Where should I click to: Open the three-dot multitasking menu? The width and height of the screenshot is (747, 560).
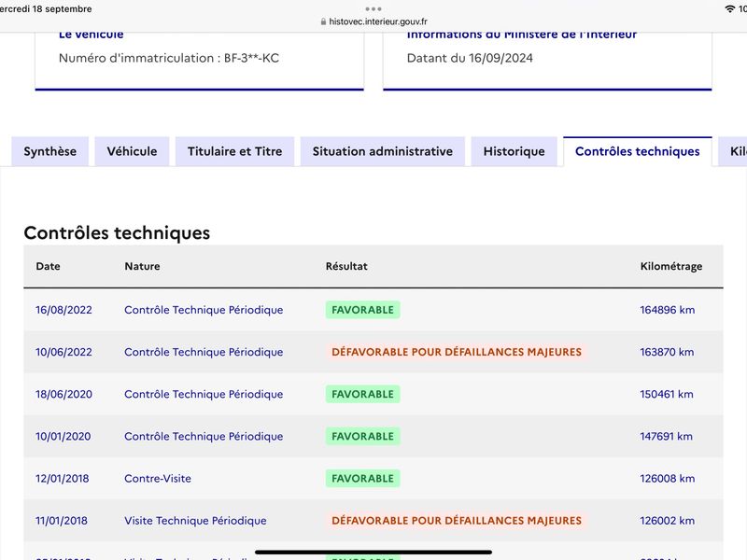373,8
